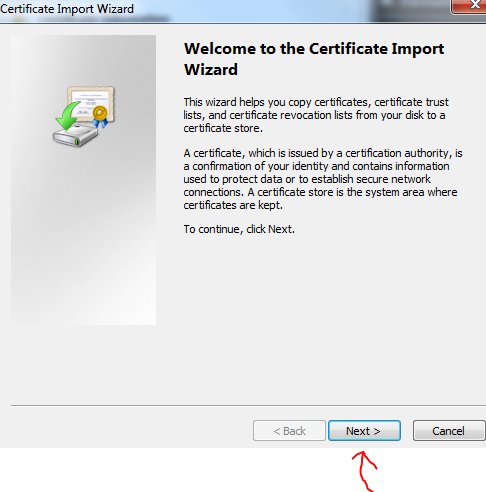Viewport: 486px width, 492px height.
Task: Click the gray hard drive graphic
Action: (x=75, y=134)
